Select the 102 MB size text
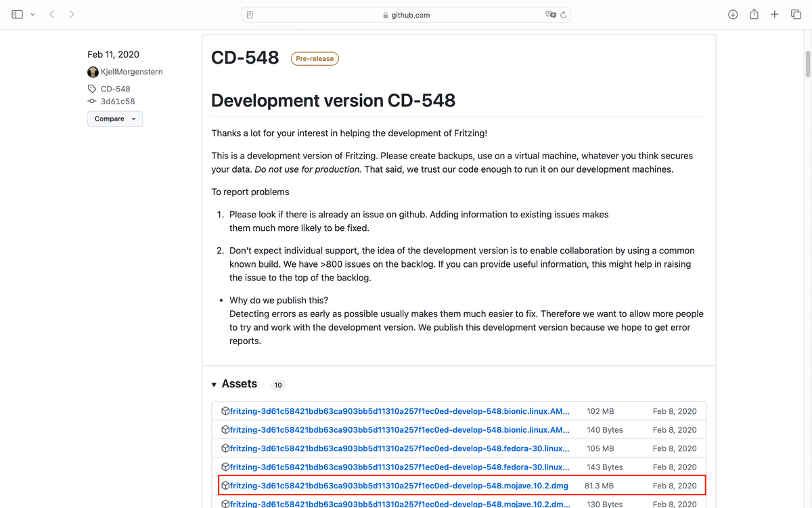812x508 pixels. 601,411
